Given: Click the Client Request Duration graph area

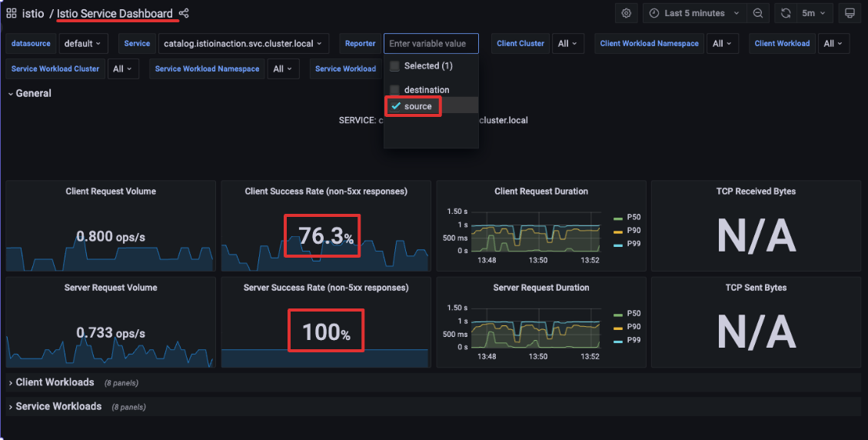Looking at the screenshot, I should pos(535,232).
